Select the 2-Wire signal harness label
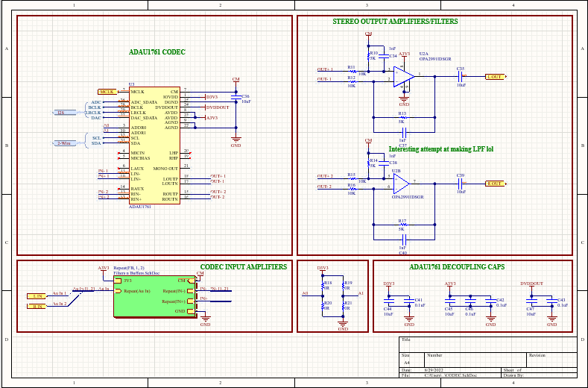This screenshot has width=588, height=388. click(64, 143)
